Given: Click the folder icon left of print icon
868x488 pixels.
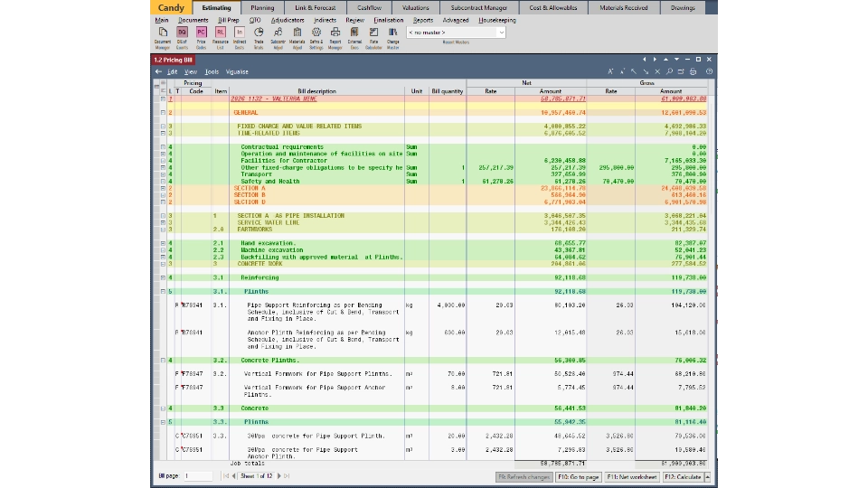Looking at the screenshot, I should pyautogui.click(x=681, y=71).
